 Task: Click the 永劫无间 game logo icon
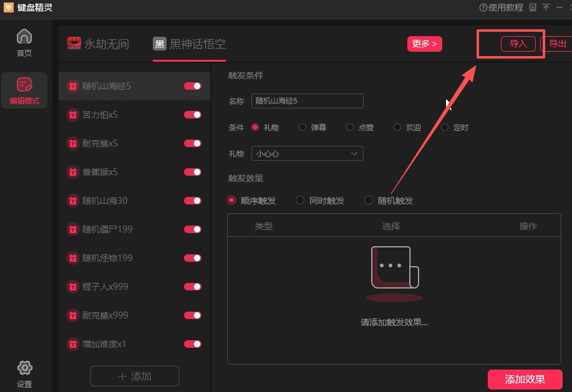pos(74,44)
